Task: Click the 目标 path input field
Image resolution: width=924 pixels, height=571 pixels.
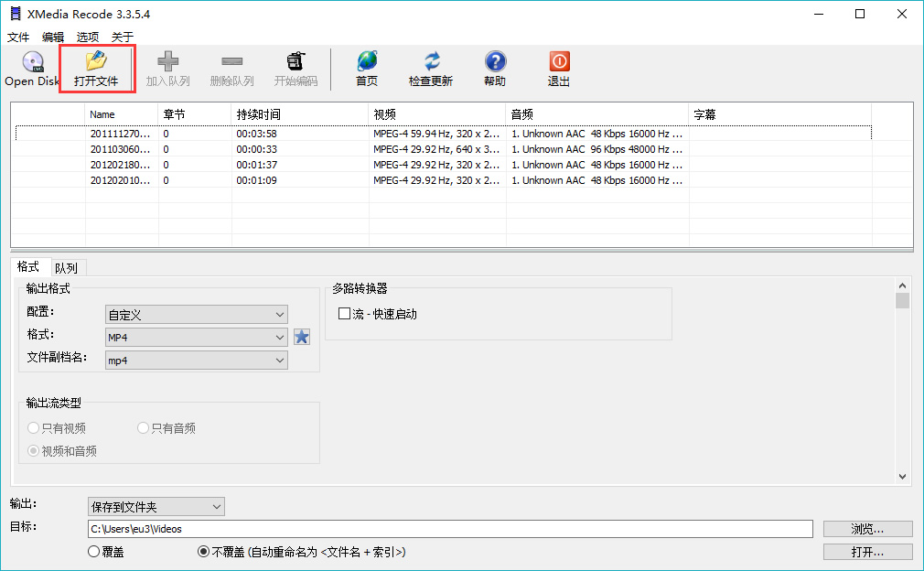Action: (x=450, y=529)
